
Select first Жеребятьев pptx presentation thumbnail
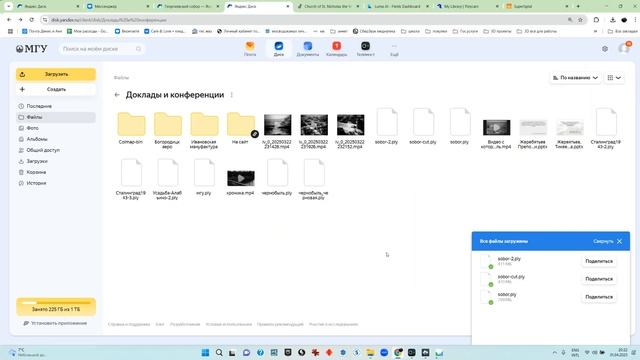[533, 127]
